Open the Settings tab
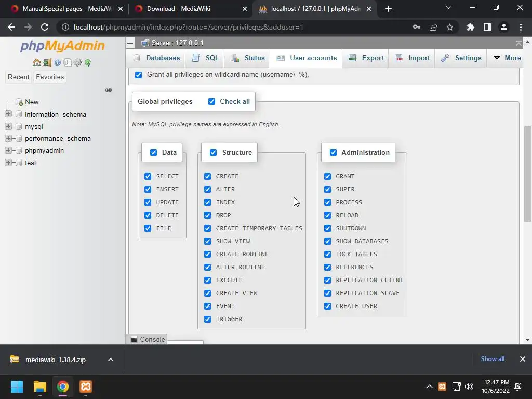This screenshot has height=399, width=532. (461, 58)
